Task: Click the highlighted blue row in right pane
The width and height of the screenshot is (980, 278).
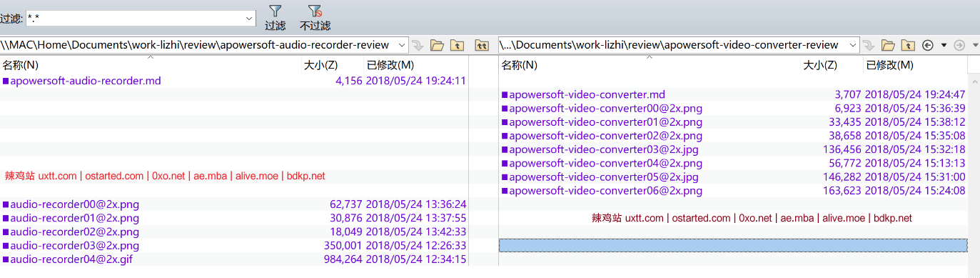Action: (x=733, y=245)
